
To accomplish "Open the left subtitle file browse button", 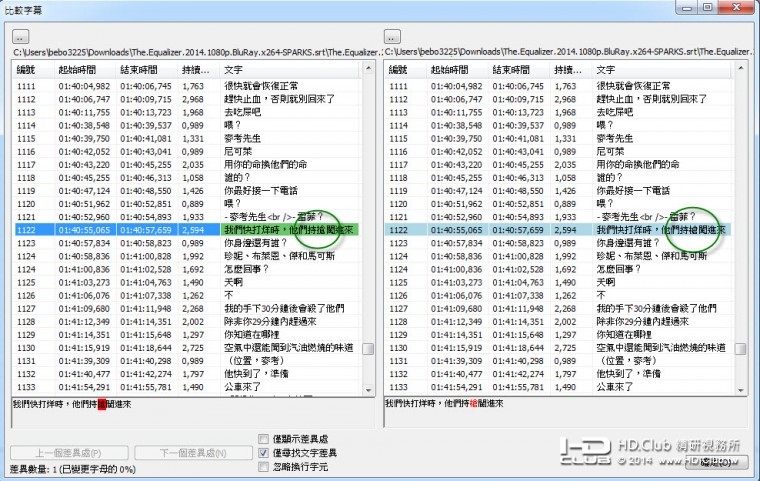I will click(x=20, y=37).
